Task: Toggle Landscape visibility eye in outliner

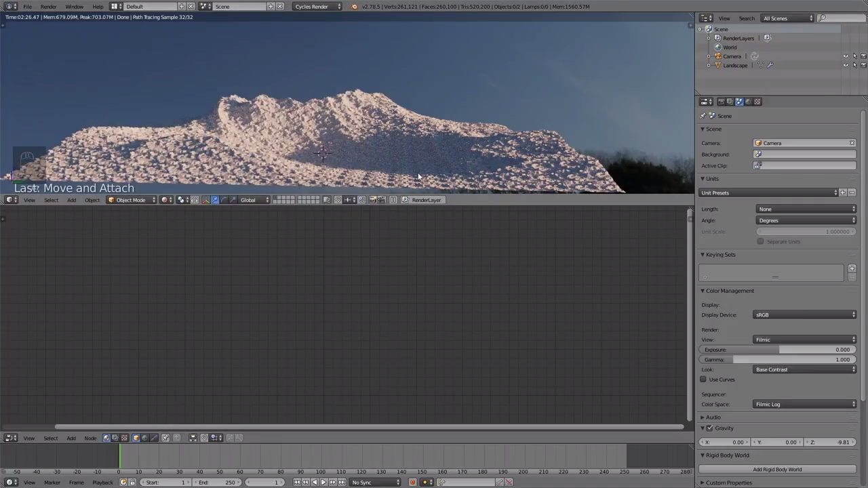Action: pos(846,65)
